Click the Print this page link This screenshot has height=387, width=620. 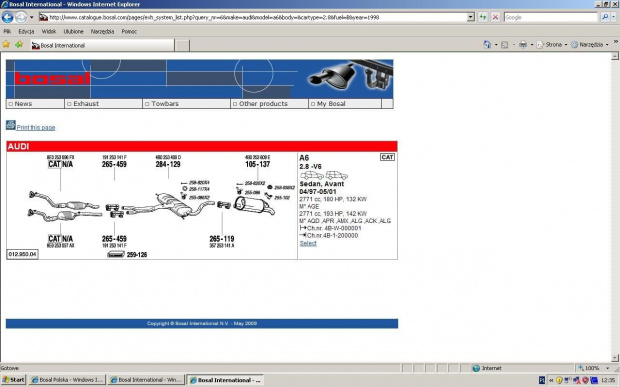coord(36,127)
